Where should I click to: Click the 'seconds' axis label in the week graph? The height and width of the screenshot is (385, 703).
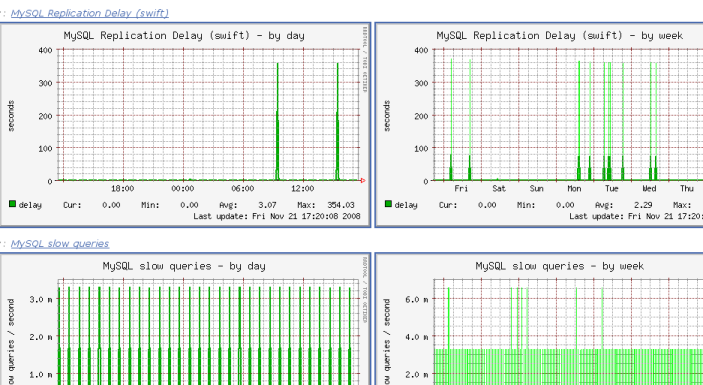pyautogui.click(x=387, y=116)
